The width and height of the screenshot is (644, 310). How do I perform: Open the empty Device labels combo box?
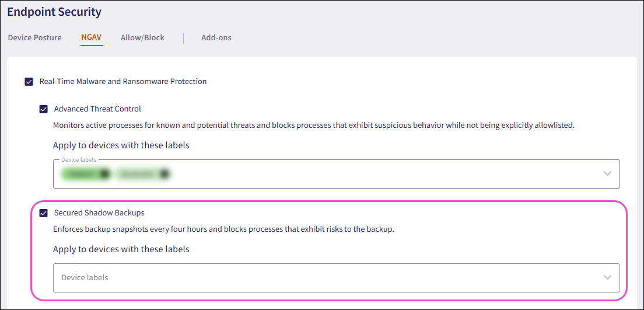(x=327, y=277)
